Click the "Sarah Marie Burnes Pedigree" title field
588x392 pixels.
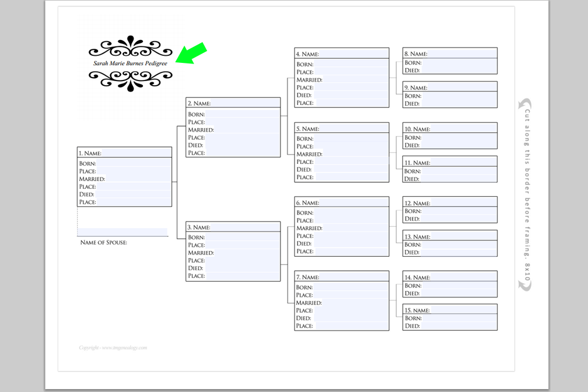tap(130, 63)
